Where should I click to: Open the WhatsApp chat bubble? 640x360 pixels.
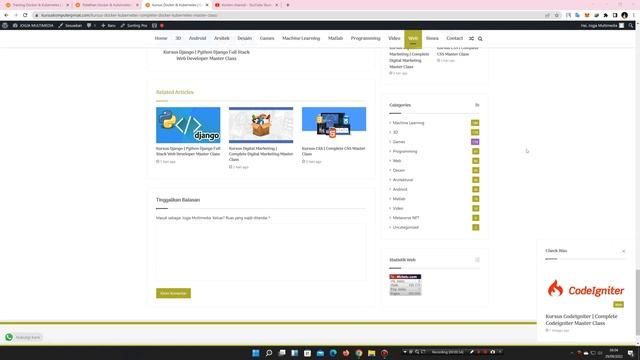tap(9, 337)
